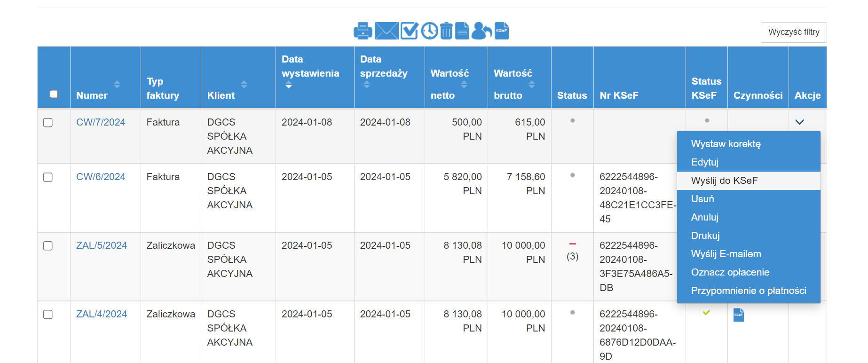Open invoice link CW/6/2024
Image resolution: width=868 pixels, height=363 pixels.
101,177
